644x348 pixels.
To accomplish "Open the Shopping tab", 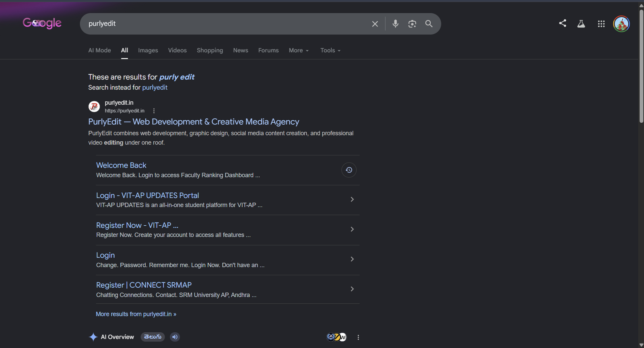I will point(210,50).
